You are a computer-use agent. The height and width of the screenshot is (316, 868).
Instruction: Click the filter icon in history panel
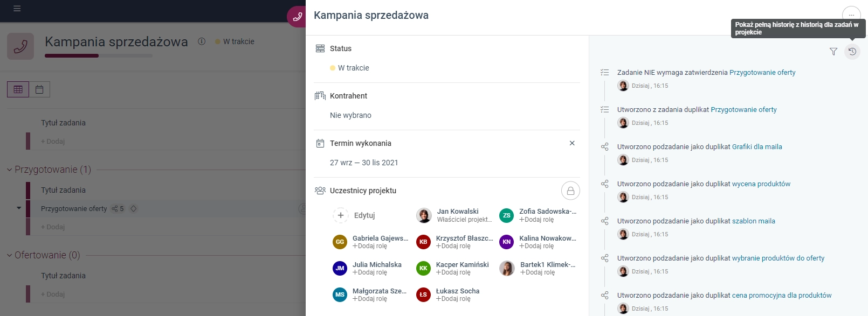(833, 52)
